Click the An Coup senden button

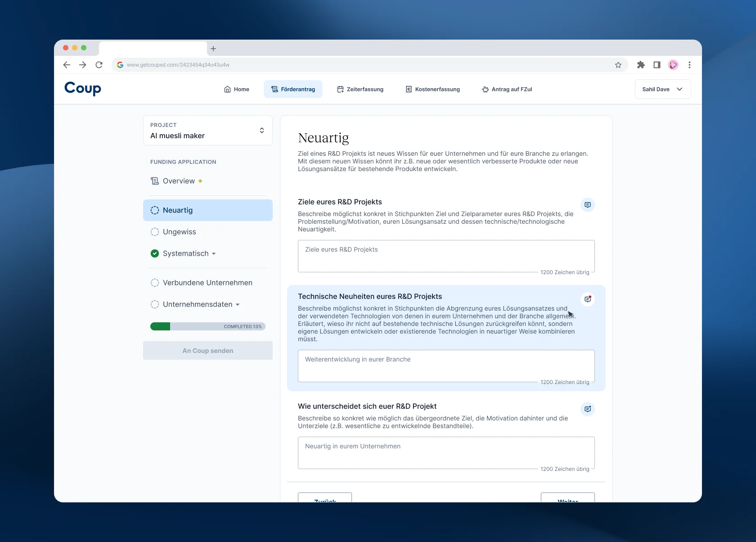(x=208, y=351)
